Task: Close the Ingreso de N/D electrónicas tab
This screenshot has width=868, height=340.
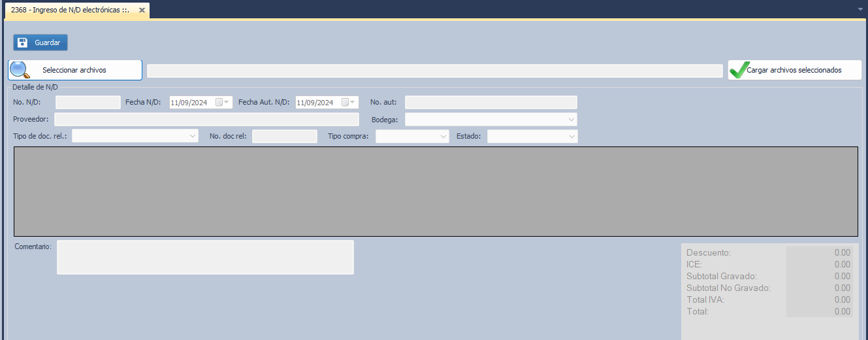Action: coord(142,10)
